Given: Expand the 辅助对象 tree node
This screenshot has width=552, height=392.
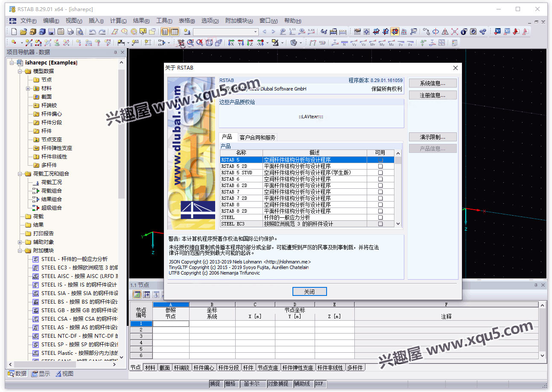Looking at the screenshot, I should point(20,242).
